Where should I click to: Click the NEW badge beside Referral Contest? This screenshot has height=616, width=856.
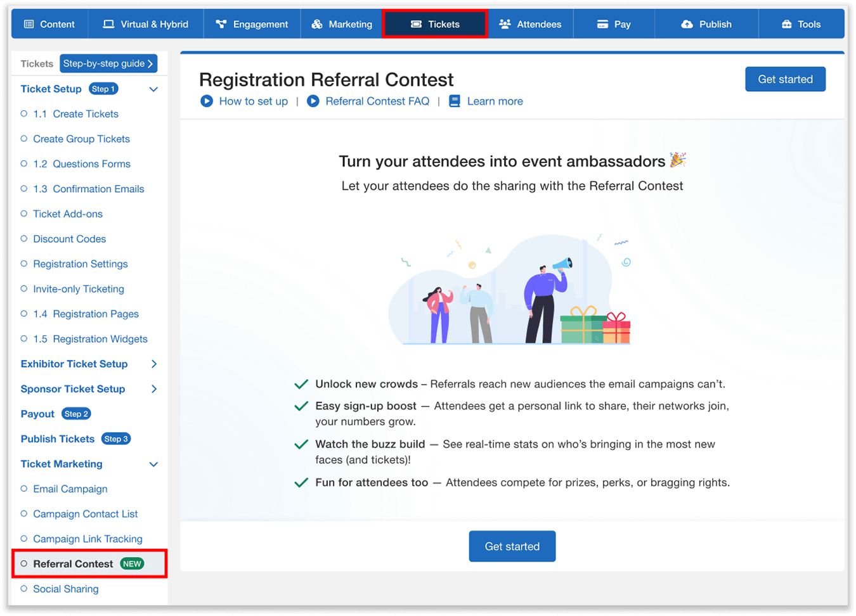[x=132, y=563]
